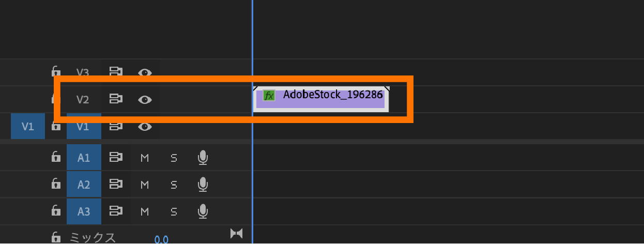Hide the V3 track output
644x244 pixels.
[145, 72]
